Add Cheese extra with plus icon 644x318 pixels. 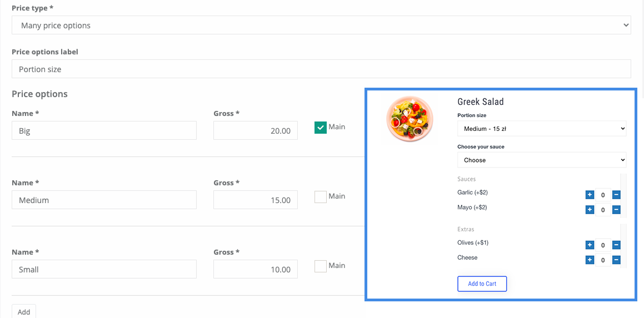click(x=590, y=260)
